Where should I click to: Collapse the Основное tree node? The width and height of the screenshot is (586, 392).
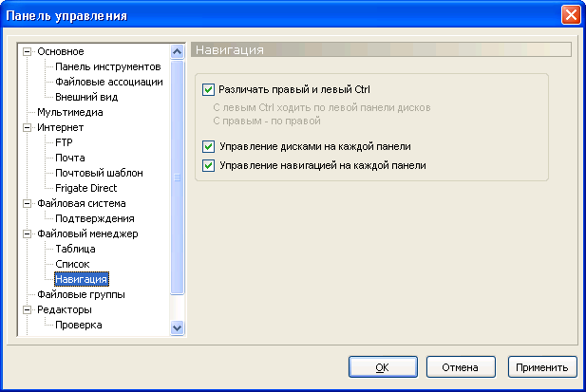tap(27, 51)
